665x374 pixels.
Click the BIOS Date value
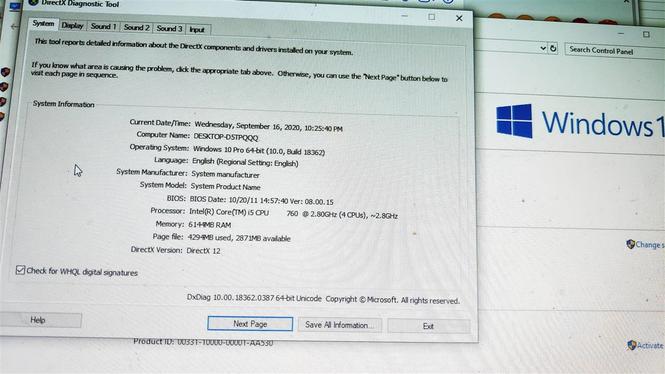click(261, 200)
